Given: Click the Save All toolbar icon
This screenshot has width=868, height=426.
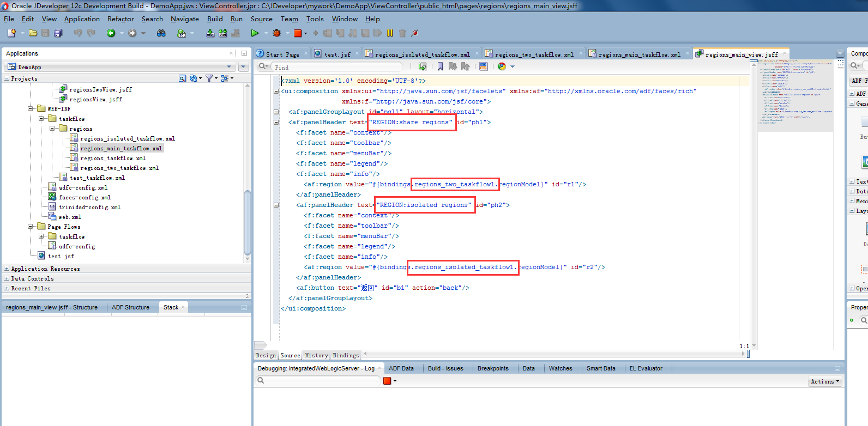Looking at the screenshot, I should point(58,33).
